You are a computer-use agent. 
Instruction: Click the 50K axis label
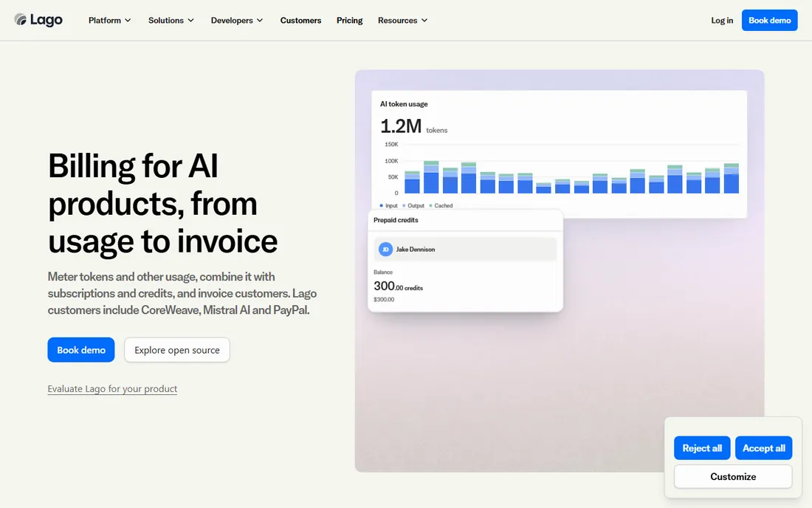[x=393, y=177]
